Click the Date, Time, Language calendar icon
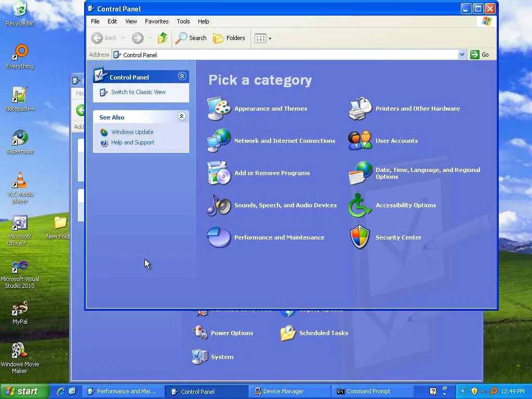532x399 pixels. tap(361, 173)
